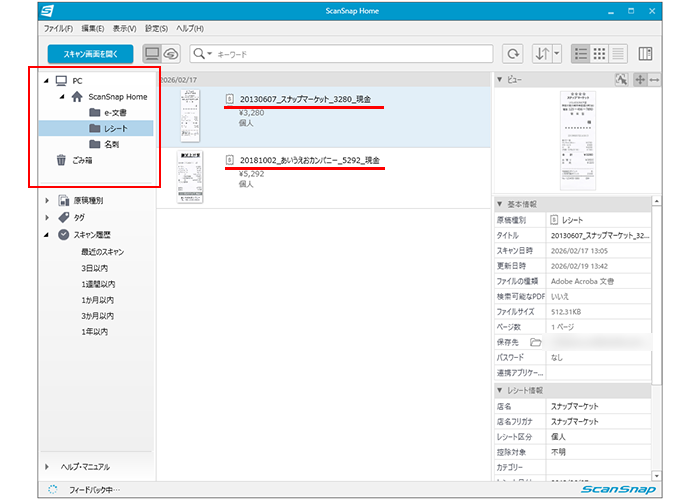Viewport: 700px width, 500px height.
Task: Switch to list view mode
Action: pos(581,53)
